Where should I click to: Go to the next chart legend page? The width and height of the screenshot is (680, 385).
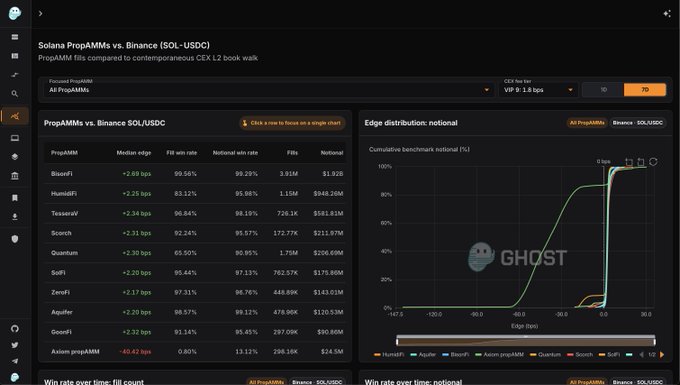point(662,355)
